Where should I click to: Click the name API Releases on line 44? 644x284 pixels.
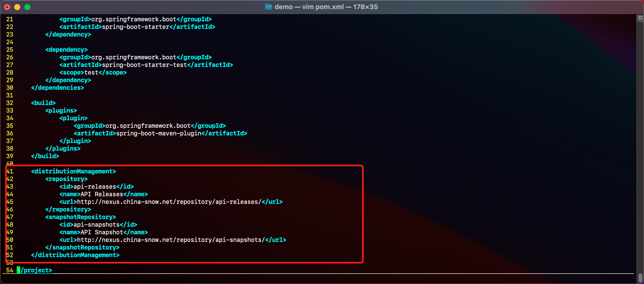click(x=104, y=194)
